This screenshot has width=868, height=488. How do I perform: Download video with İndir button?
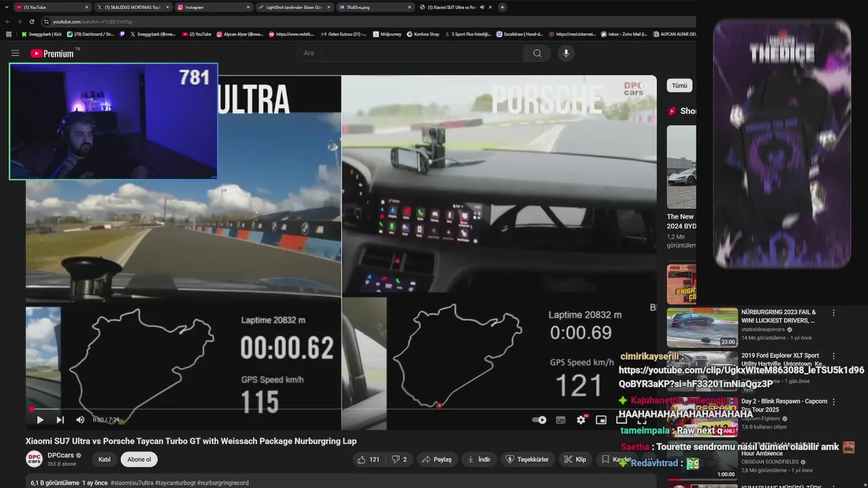tap(479, 459)
